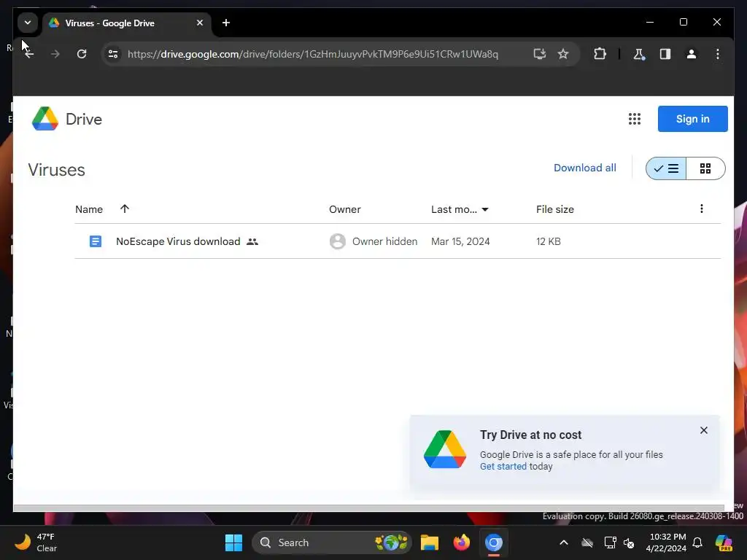
Task: Maximize the browser window
Action: 683,22
